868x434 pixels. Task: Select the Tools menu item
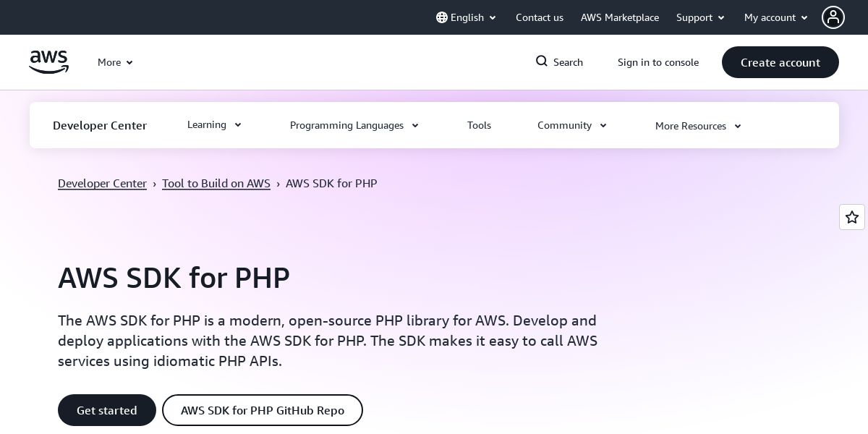479,125
